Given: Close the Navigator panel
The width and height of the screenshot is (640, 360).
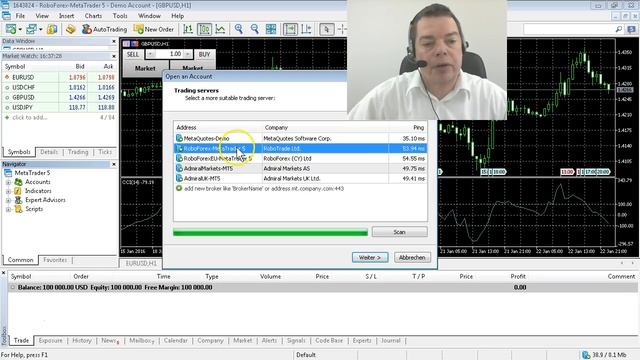Looking at the screenshot, I should click(x=114, y=164).
